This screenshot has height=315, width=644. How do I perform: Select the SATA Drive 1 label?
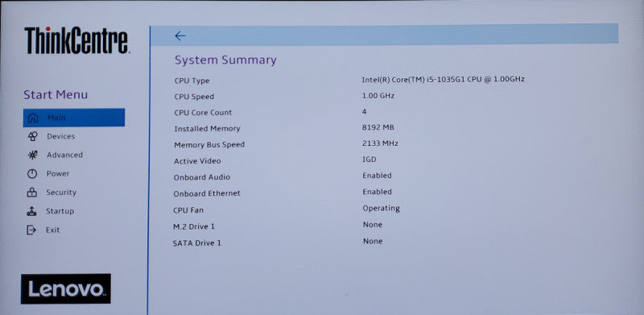point(196,243)
